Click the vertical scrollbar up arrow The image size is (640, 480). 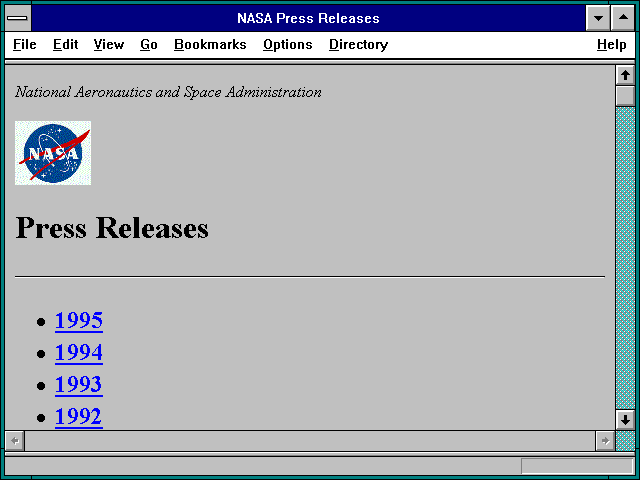(625, 75)
